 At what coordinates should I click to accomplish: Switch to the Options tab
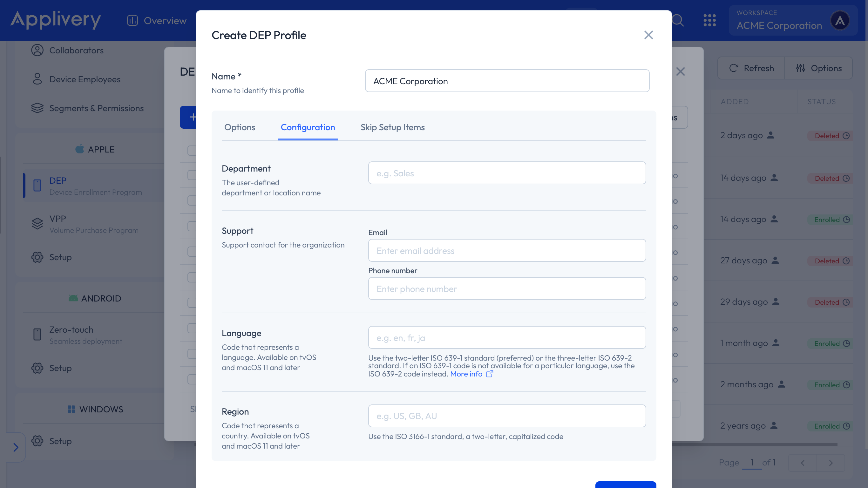pyautogui.click(x=240, y=127)
